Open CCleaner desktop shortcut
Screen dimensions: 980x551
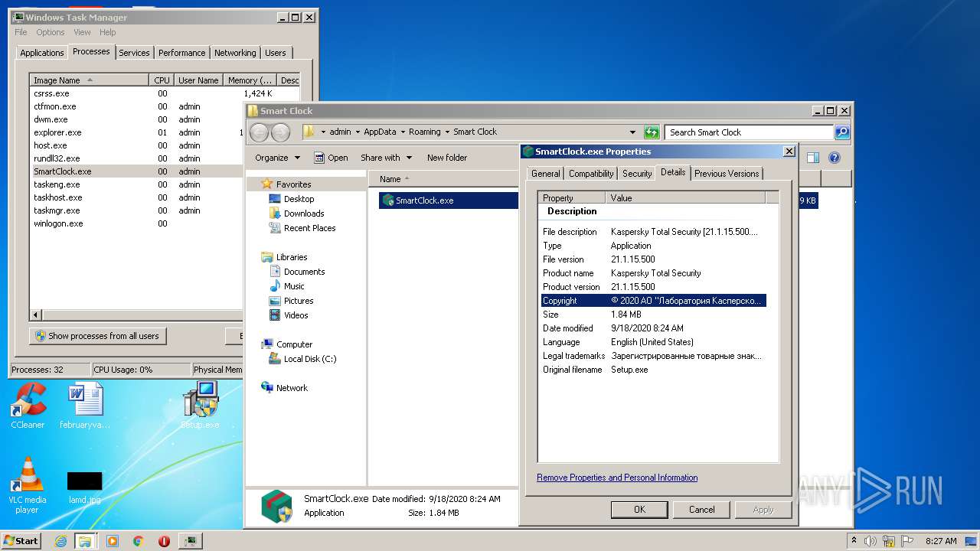coord(28,406)
